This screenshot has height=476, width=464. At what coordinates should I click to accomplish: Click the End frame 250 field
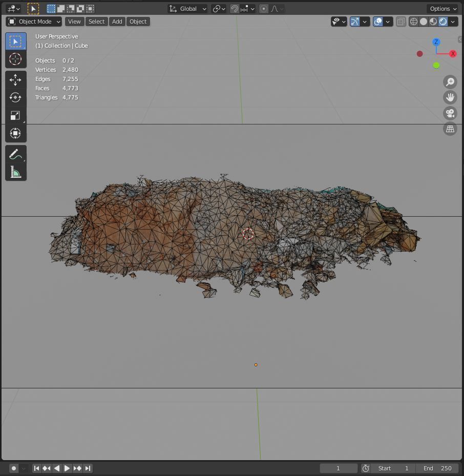(437, 468)
